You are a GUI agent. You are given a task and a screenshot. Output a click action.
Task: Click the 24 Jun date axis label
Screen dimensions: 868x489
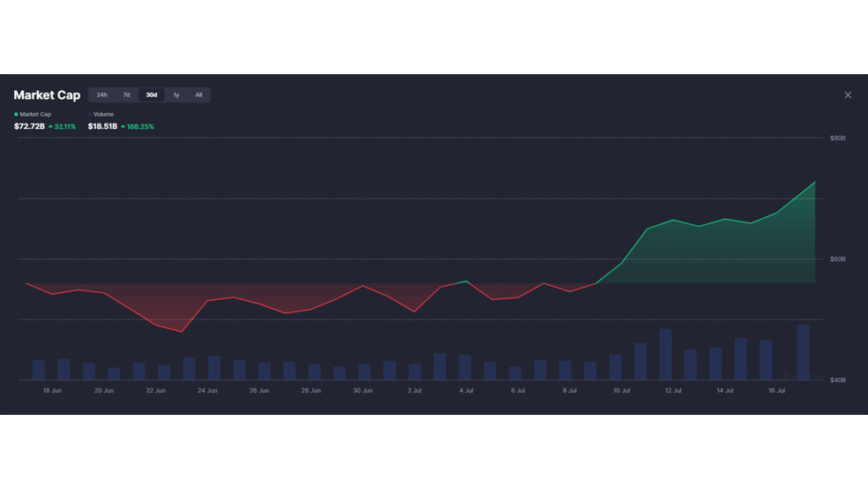tap(207, 390)
